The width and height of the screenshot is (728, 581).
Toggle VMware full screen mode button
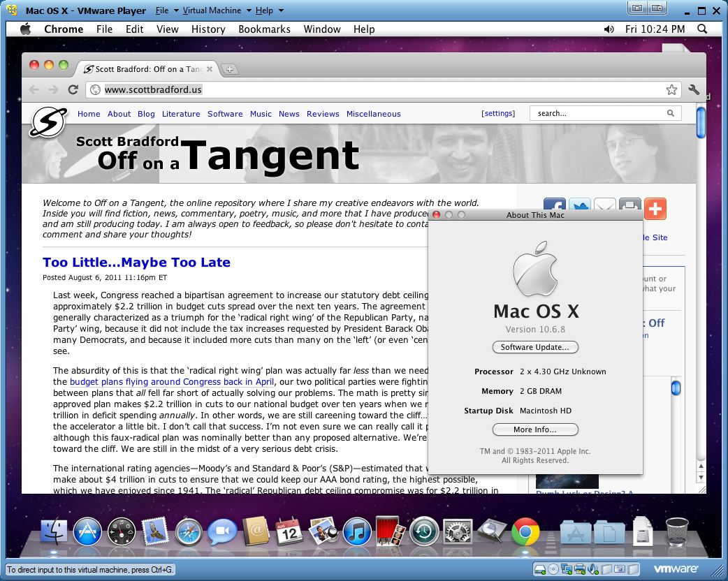pyautogui.click(x=636, y=8)
